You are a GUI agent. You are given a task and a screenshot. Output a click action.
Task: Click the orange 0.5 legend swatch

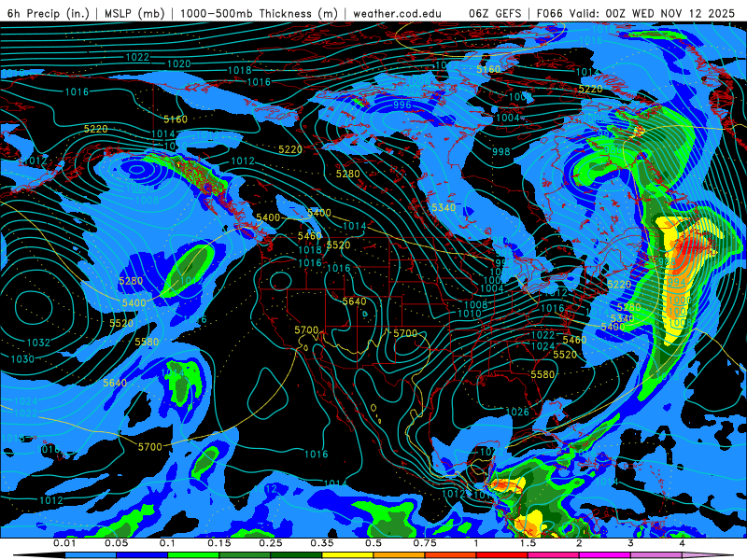pyautogui.click(x=400, y=555)
